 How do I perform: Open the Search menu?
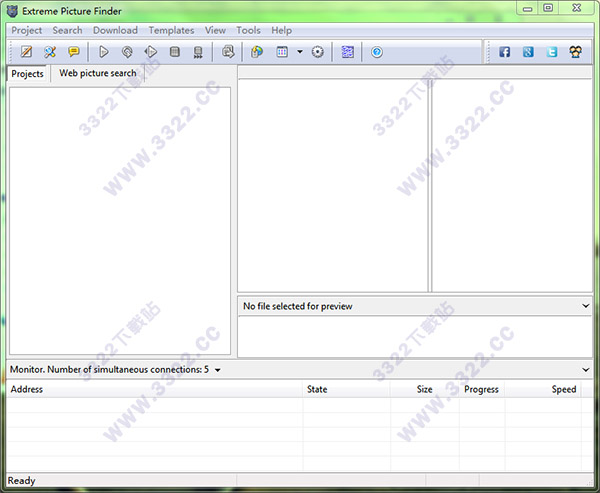67,30
